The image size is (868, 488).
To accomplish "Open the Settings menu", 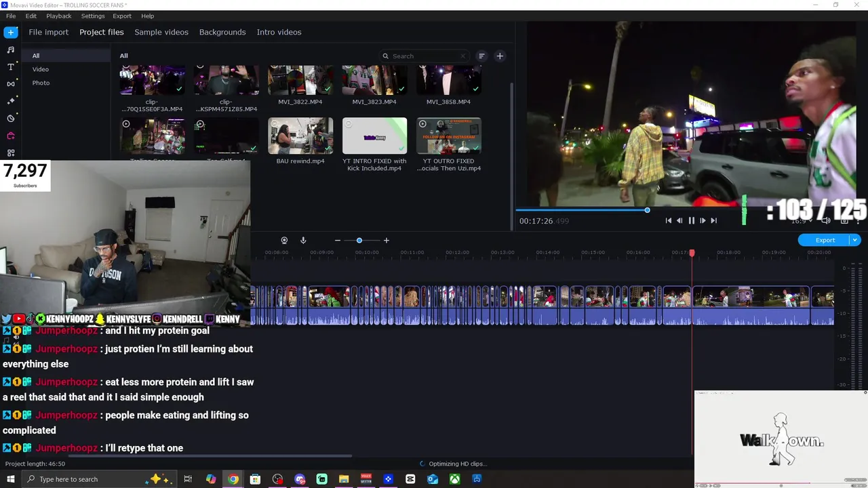I will click(93, 16).
